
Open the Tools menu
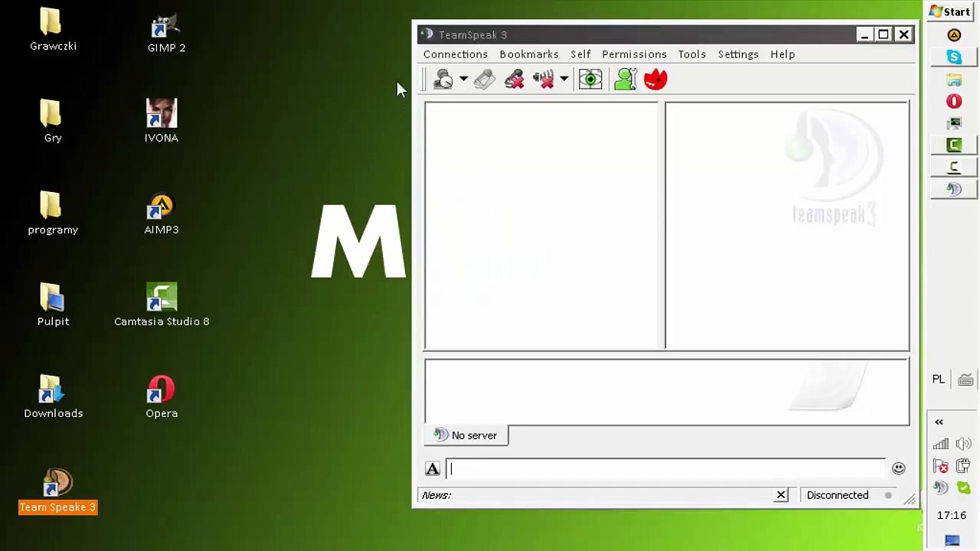[x=692, y=54]
